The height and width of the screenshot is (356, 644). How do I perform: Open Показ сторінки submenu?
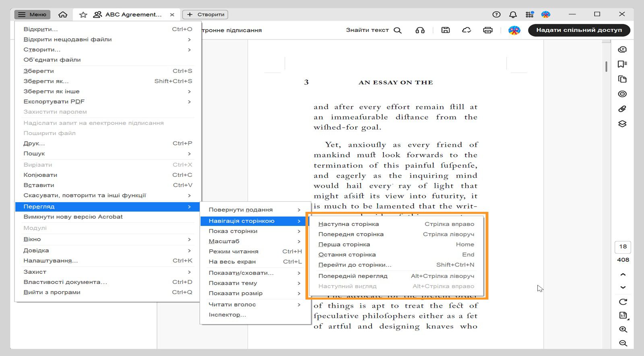pos(256,231)
